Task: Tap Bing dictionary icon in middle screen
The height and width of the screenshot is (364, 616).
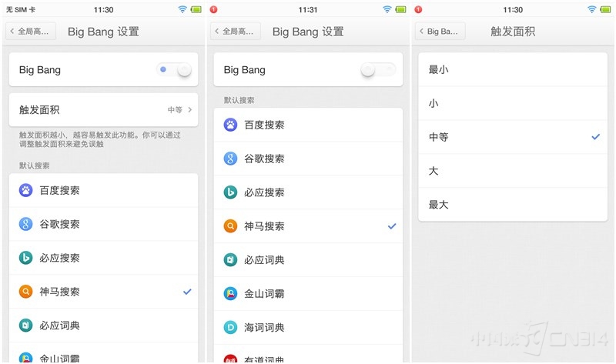Action: click(230, 260)
